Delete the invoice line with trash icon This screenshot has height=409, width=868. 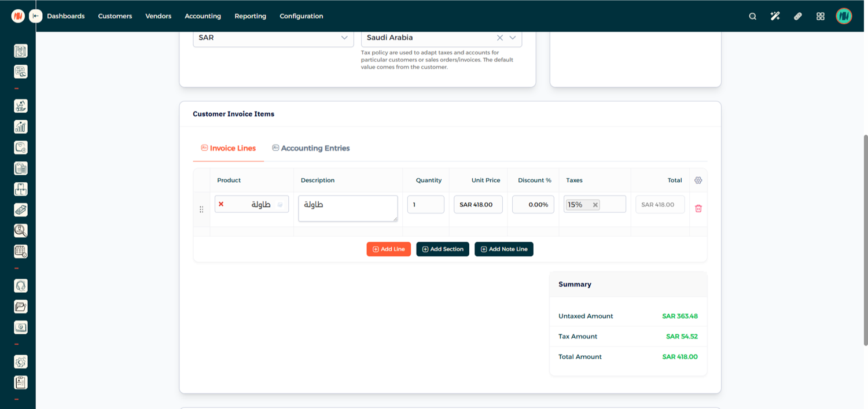click(698, 208)
